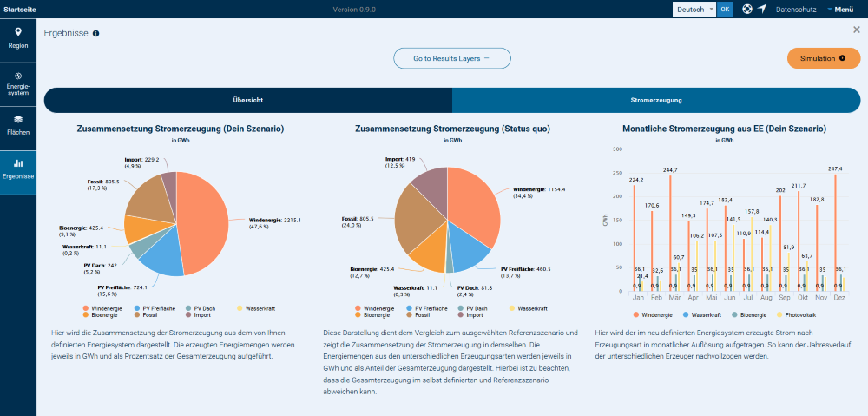The width and height of the screenshot is (868, 416).
Task: Toggle Wasserkraft series in monthly chart legend
Action: click(x=702, y=315)
